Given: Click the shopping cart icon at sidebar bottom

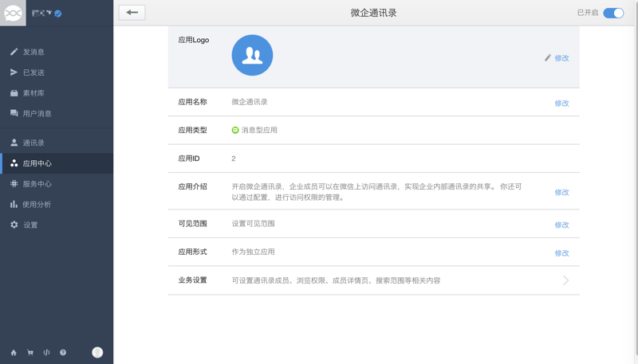Looking at the screenshot, I should [x=30, y=353].
